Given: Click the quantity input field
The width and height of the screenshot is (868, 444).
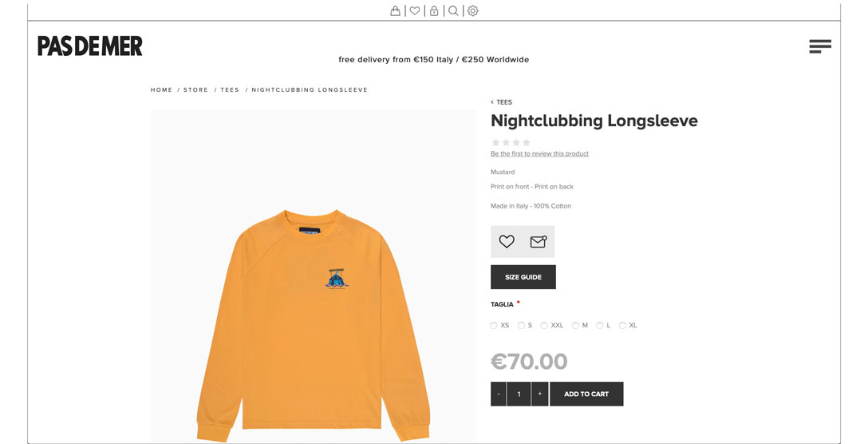Looking at the screenshot, I should click(519, 394).
